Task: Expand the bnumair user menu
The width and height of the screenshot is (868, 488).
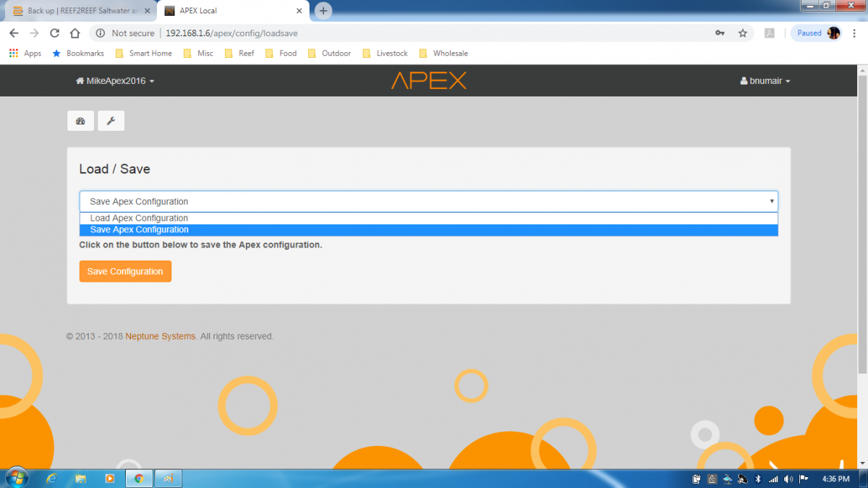Action: point(765,81)
